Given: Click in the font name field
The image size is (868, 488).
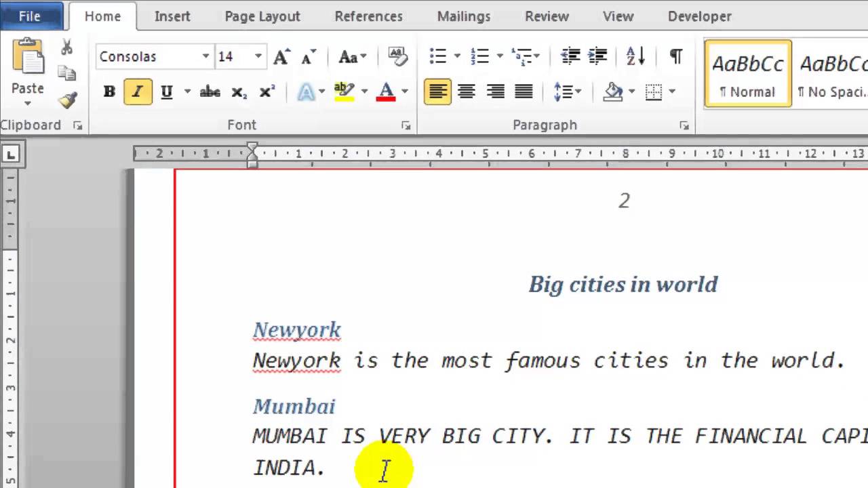Looking at the screenshot, I should [x=148, y=56].
